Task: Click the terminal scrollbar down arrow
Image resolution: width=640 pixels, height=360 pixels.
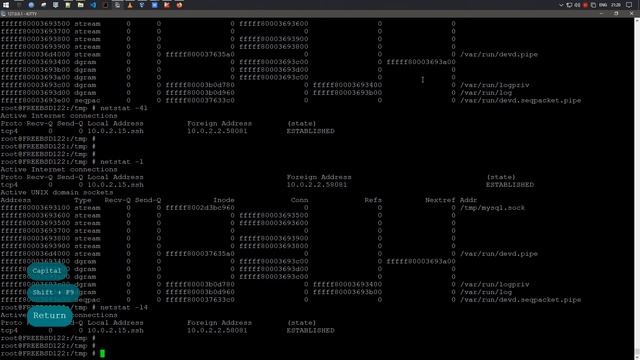Action: (x=637, y=357)
